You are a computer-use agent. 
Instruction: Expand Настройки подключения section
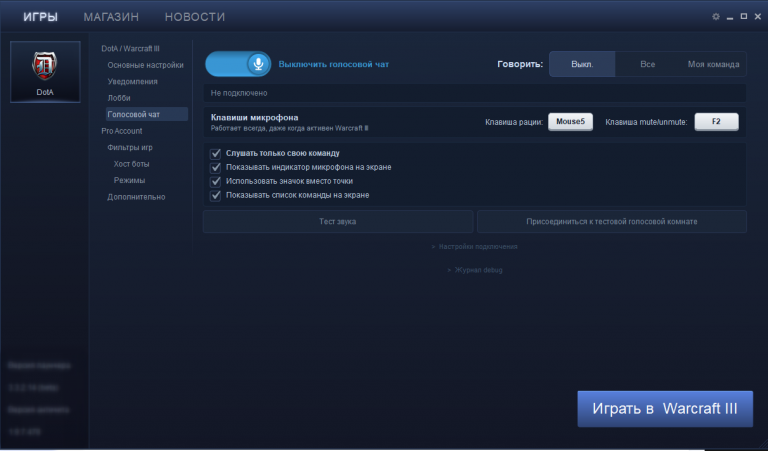pyautogui.click(x=475, y=247)
